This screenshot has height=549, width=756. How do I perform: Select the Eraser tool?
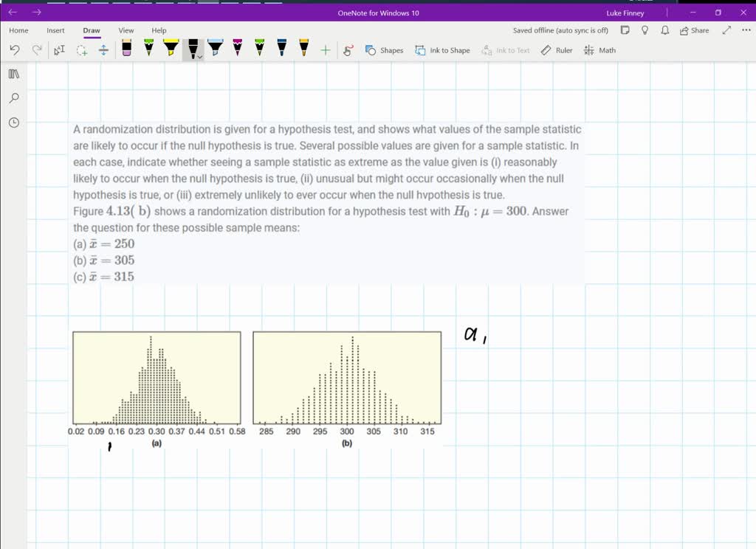[x=126, y=48]
